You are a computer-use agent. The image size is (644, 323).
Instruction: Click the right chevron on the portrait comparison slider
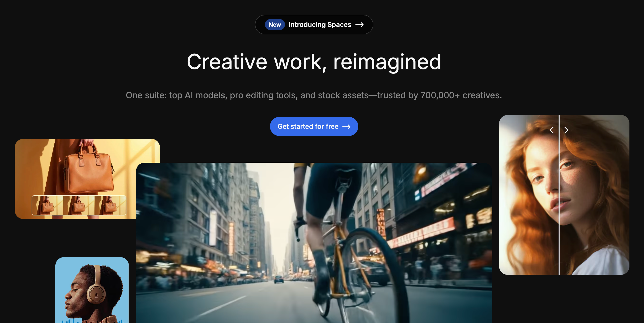click(566, 130)
